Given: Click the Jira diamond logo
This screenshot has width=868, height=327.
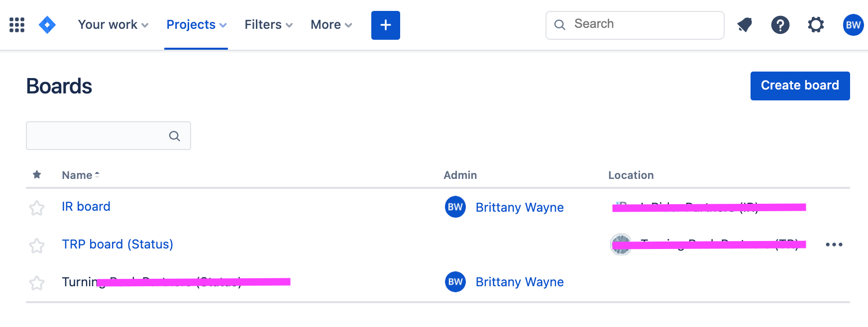Looking at the screenshot, I should pyautogui.click(x=47, y=25).
